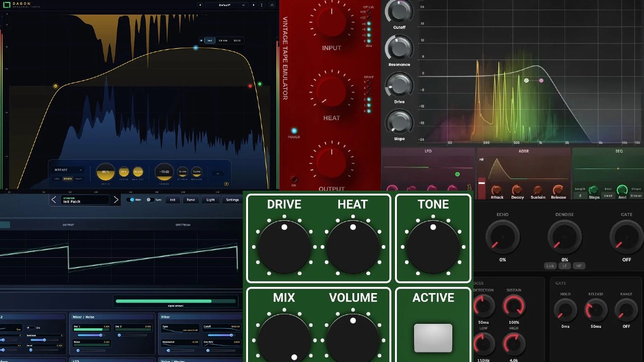Click the SEQ Length field showing 2
This screenshot has height=362, width=644.
pyautogui.click(x=580, y=196)
